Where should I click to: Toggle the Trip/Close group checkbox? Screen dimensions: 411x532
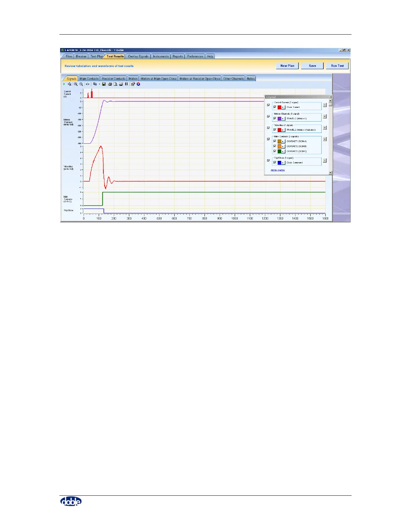coord(269,161)
